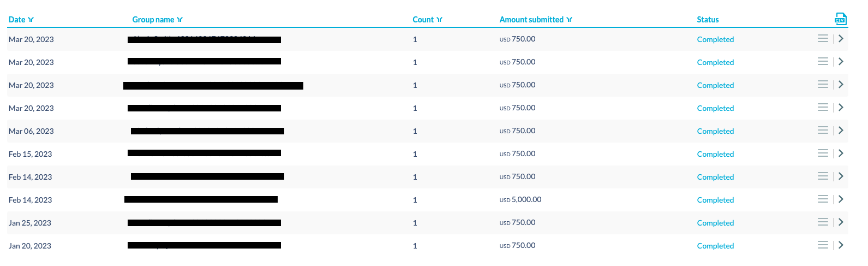Expand the Mar 06, 2023 row chevron

coord(841,131)
